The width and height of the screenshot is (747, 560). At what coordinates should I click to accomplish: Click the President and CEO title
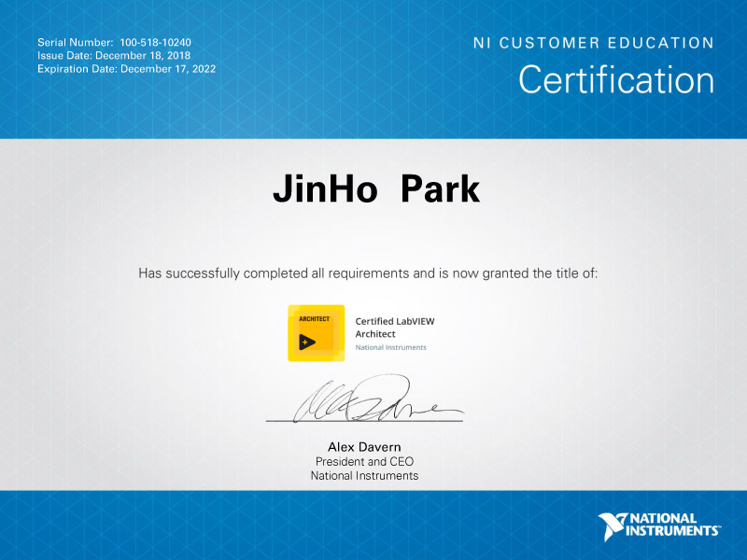364,461
